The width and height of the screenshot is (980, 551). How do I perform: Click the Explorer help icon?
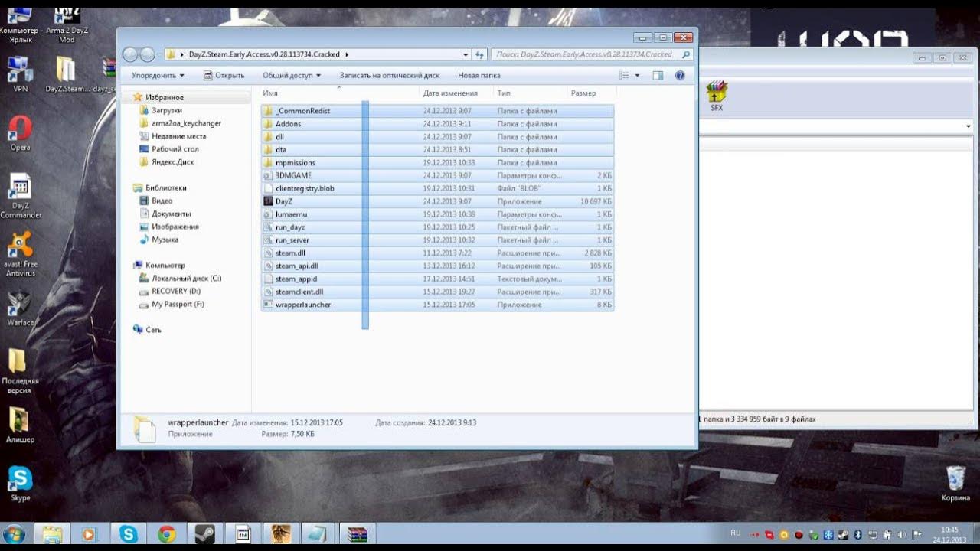[x=679, y=75]
